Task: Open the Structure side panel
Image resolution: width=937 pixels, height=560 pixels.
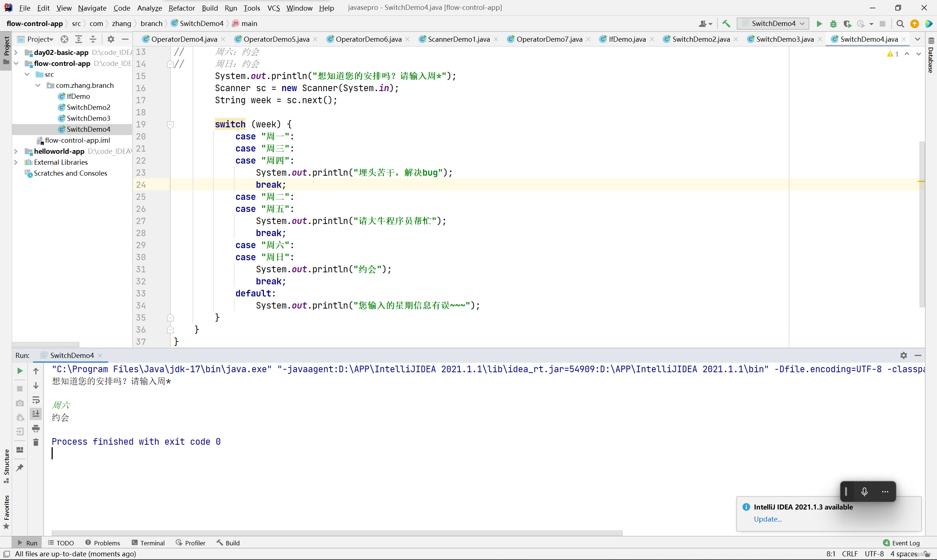Action: click(x=7, y=466)
